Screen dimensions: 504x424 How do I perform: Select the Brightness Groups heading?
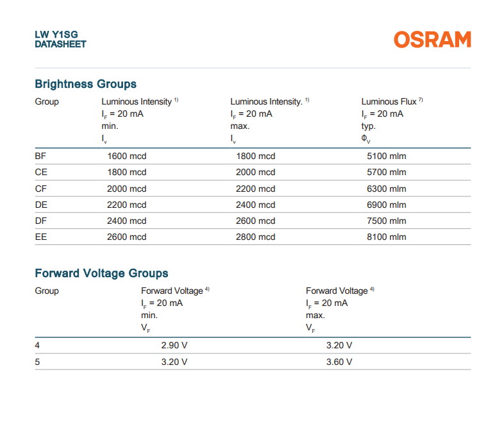click(x=85, y=84)
